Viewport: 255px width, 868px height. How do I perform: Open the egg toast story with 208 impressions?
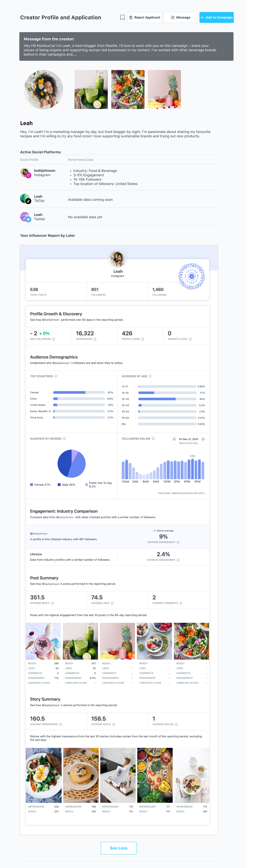coord(44,775)
